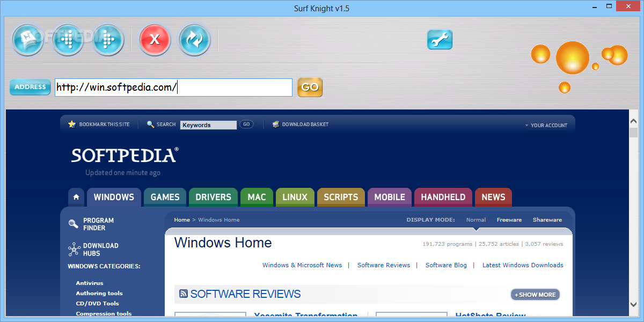Click the small GO search button
The image size is (644, 322).
coord(246,125)
